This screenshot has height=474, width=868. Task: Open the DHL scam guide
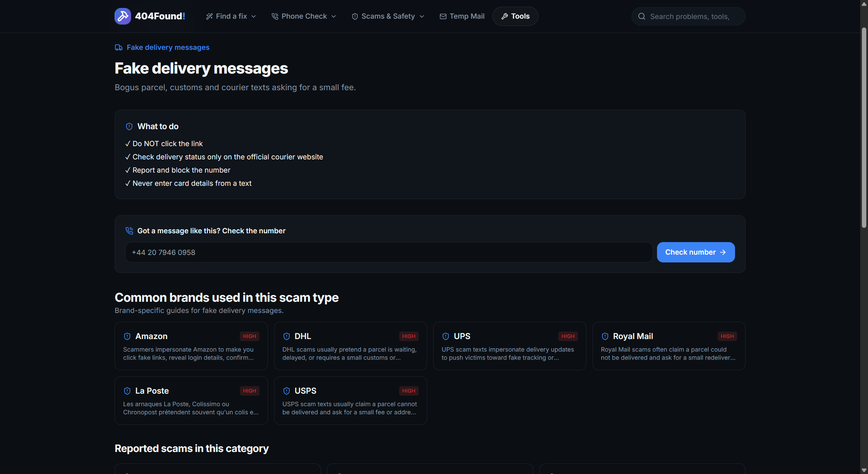point(350,346)
